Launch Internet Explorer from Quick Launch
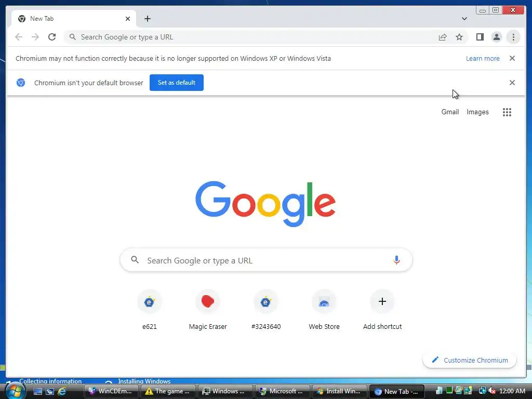The height and width of the screenshot is (399, 532). click(62, 392)
